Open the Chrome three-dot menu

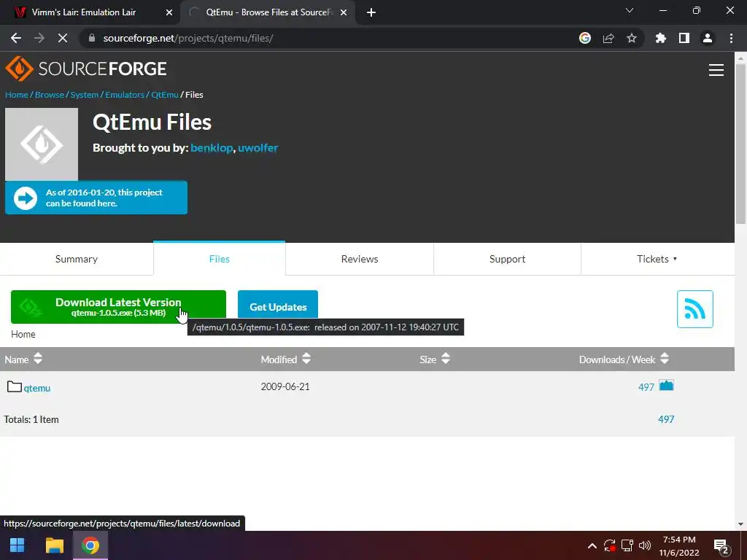click(731, 38)
